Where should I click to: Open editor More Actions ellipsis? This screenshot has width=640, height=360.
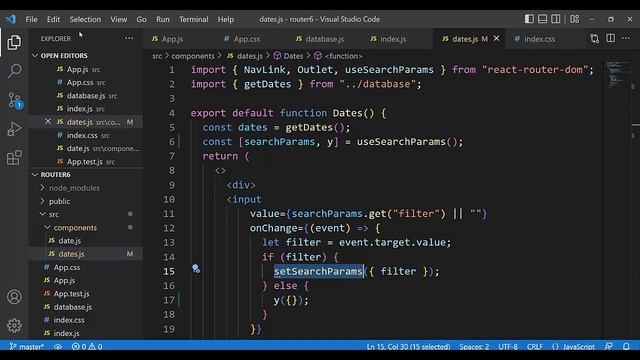click(626, 38)
